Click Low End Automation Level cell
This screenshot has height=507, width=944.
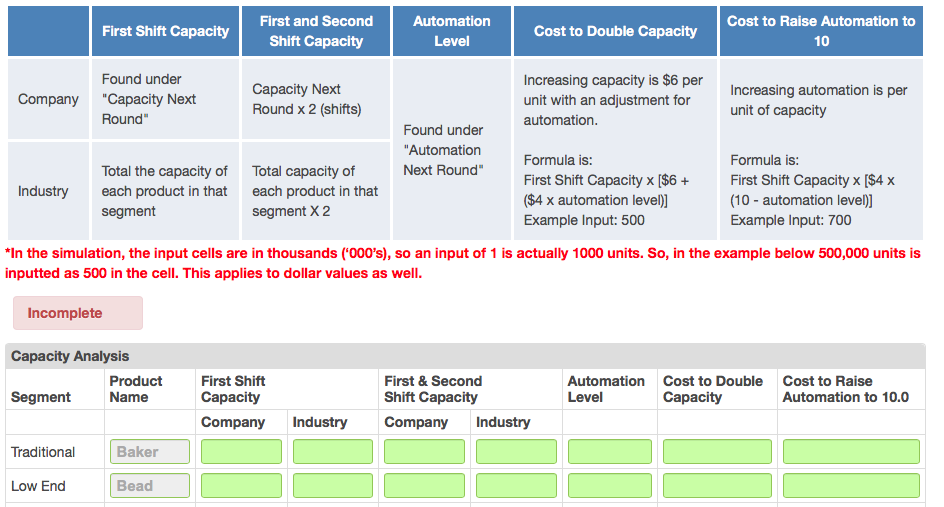(610, 485)
